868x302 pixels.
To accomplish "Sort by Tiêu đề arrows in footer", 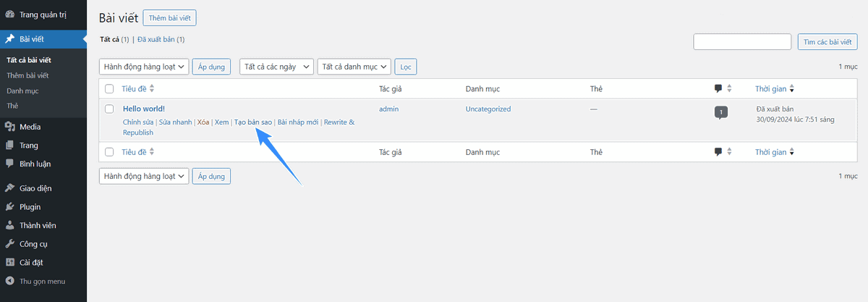I will pyautogui.click(x=151, y=152).
